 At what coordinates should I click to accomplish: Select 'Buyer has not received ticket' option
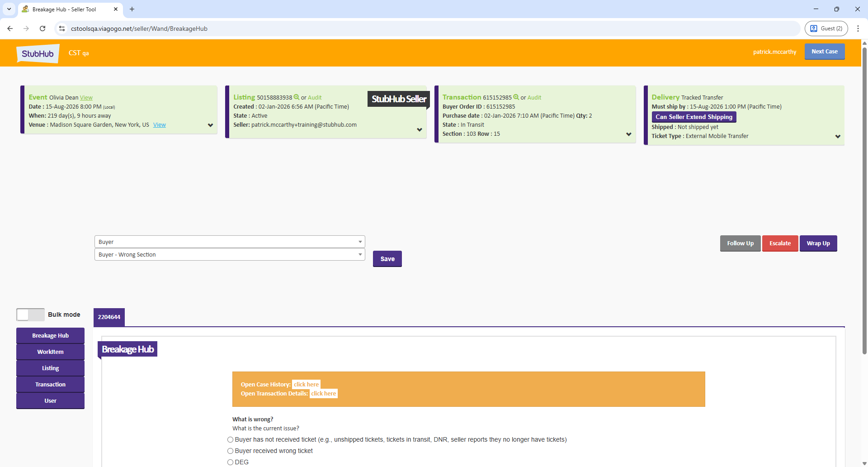[x=231, y=440]
